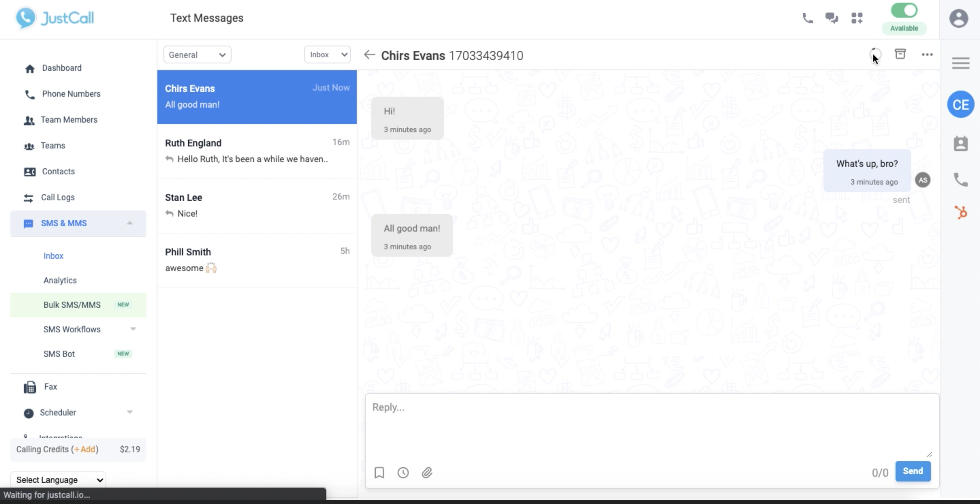Viewport: 980px width, 504px height.
Task: Open Bulk SMS/MMS
Action: [x=72, y=305]
